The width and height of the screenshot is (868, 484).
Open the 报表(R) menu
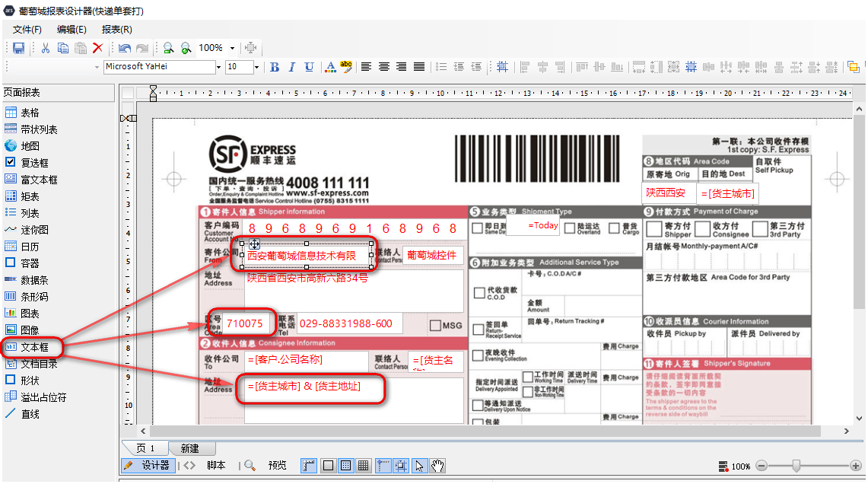pos(117,30)
